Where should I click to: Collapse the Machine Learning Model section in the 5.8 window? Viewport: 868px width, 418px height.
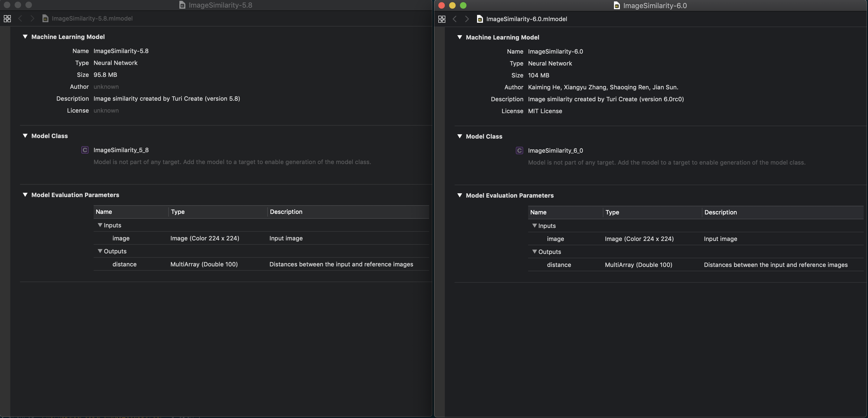(25, 37)
